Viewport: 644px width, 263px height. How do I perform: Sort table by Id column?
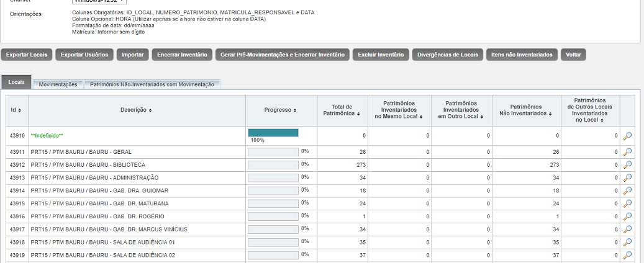17,110
